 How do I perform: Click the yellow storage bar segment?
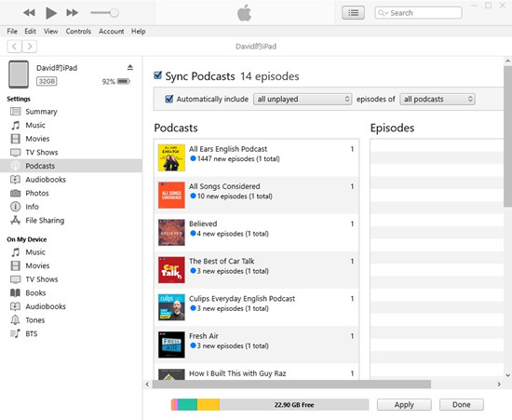(x=209, y=405)
